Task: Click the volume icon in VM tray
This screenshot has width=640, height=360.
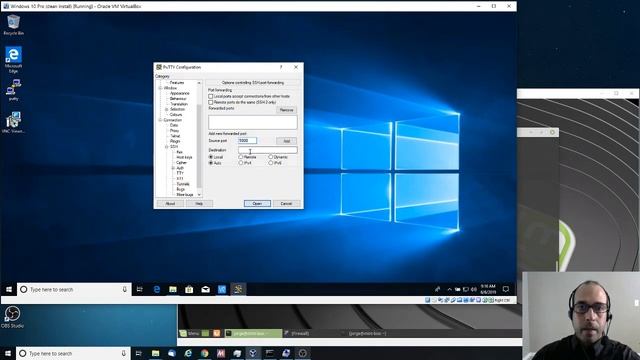Action: tap(474, 289)
